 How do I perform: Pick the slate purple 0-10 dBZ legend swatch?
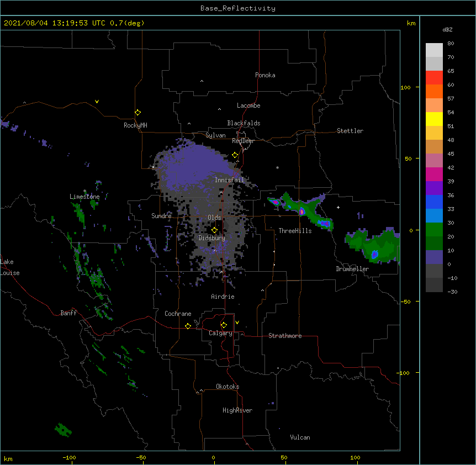[434, 257]
